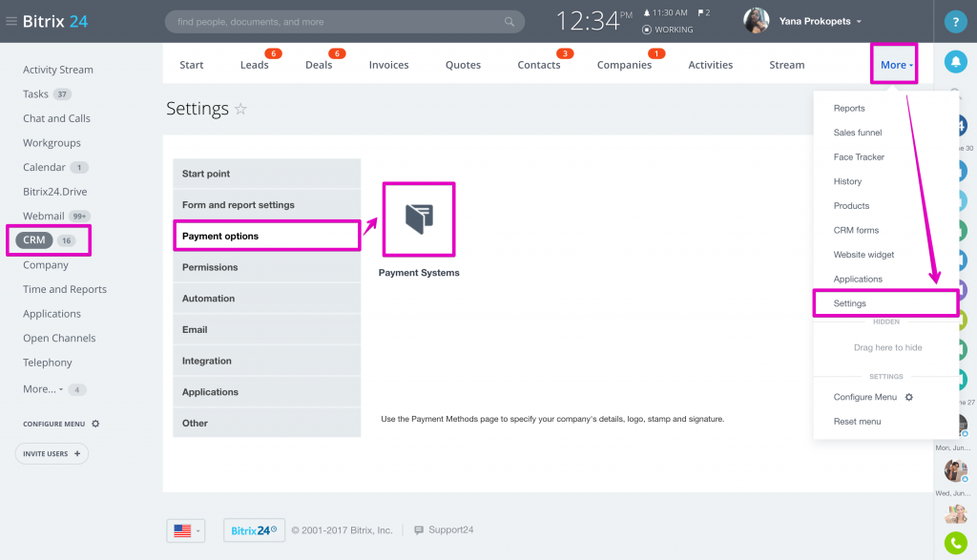977x560 pixels.
Task: Open Activity Stream in the sidebar
Action: (58, 70)
